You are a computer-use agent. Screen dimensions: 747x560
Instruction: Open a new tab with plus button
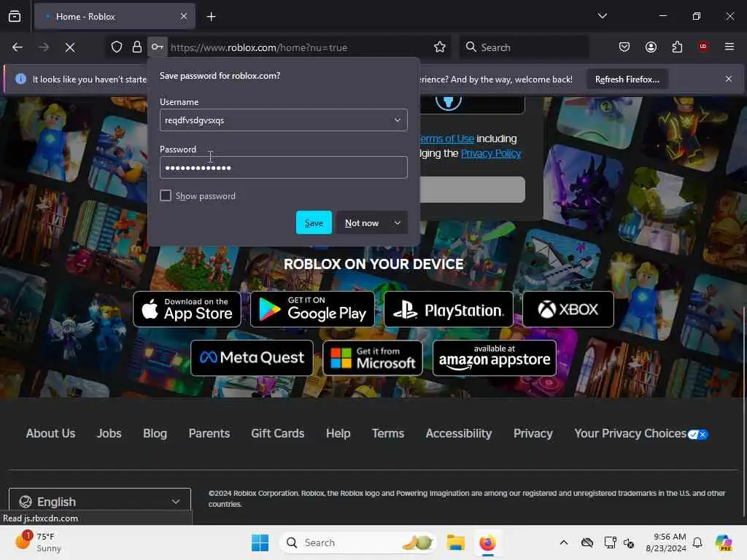(211, 17)
